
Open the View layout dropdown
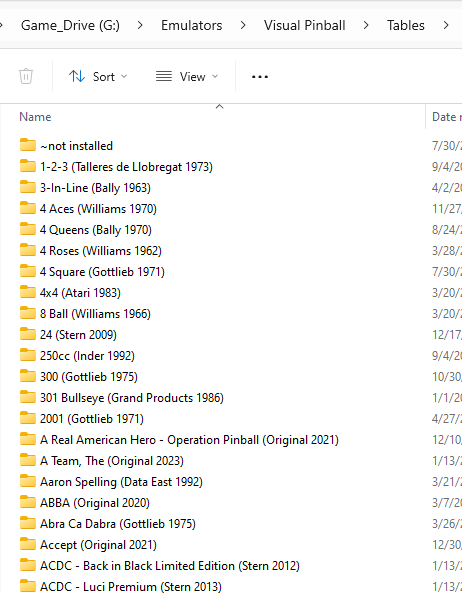(187, 77)
